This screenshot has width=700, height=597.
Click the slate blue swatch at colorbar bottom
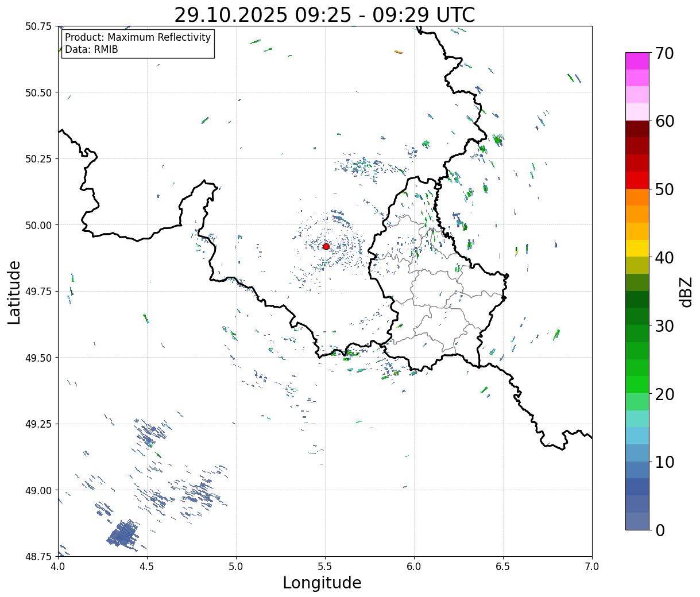637,521
